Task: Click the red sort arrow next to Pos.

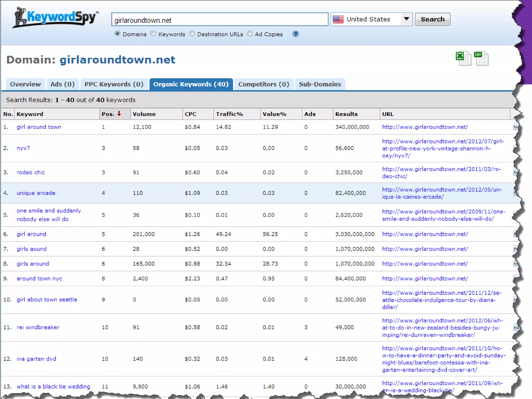Action: coord(119,114)
